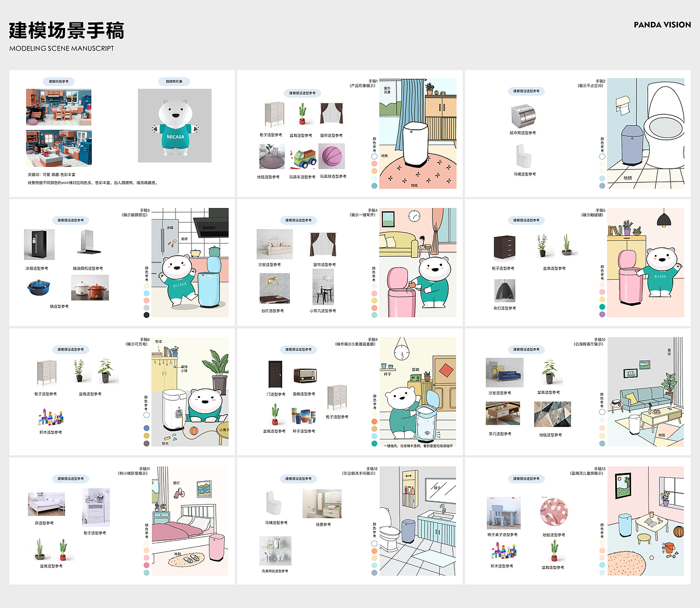Viewport: 700px width, 608px height.
Task: Click the 积木造型参考 building blocks image
Action: [x=52, y=419]
